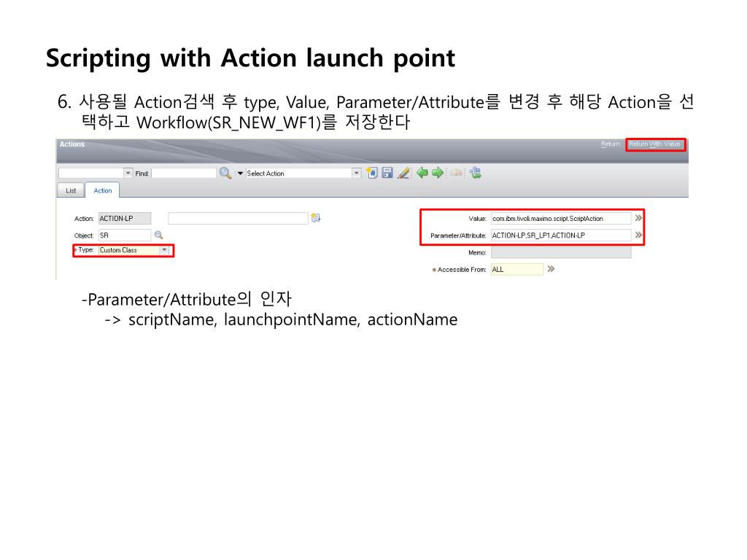Open the Type Custom Class dropdown

tap(164, 250)
